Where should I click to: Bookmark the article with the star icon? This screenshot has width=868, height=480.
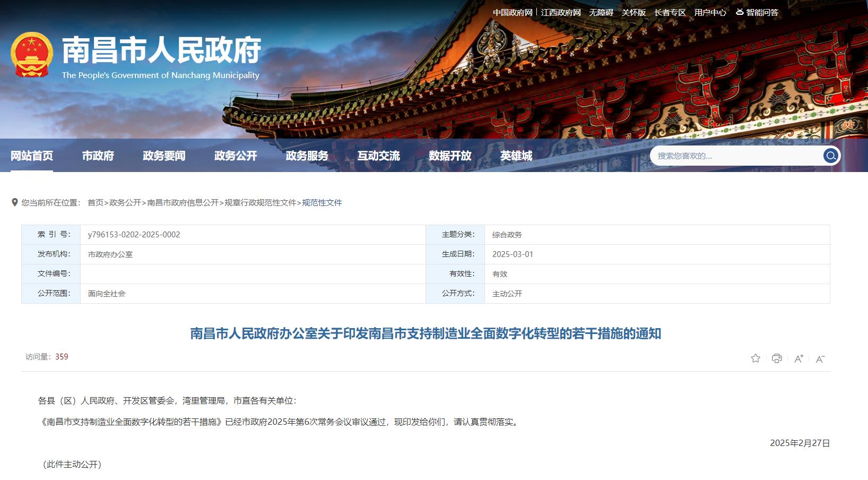click(x=756, y=358)
